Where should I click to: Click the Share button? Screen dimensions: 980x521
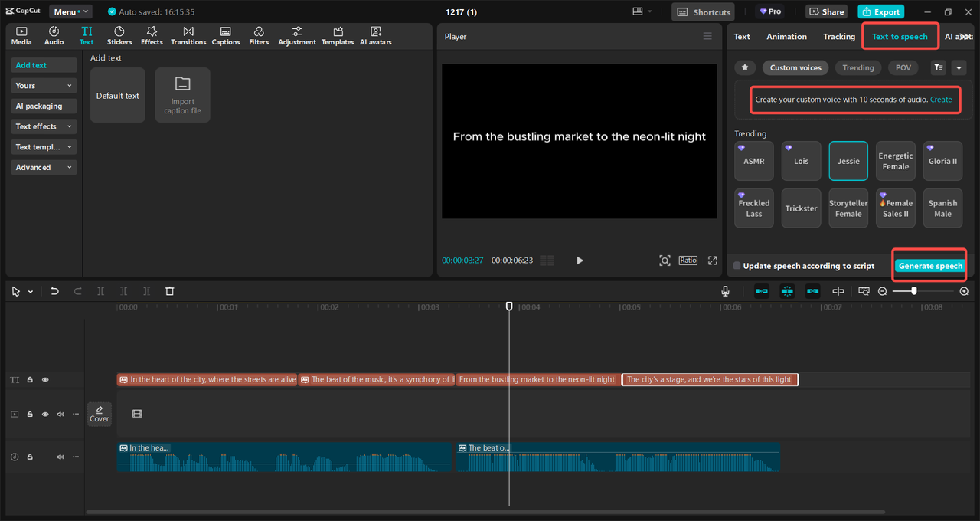click(825, 11)
